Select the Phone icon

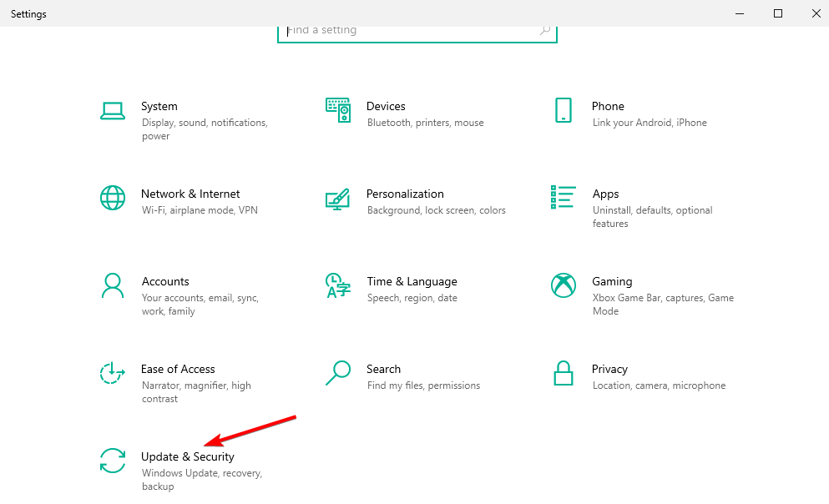click(x=564, y=110)
